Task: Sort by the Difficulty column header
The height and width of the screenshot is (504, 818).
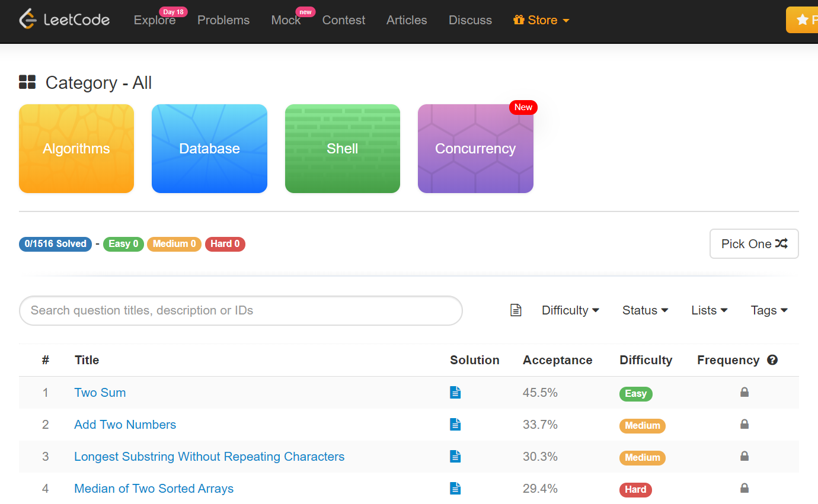Action: 646,360
